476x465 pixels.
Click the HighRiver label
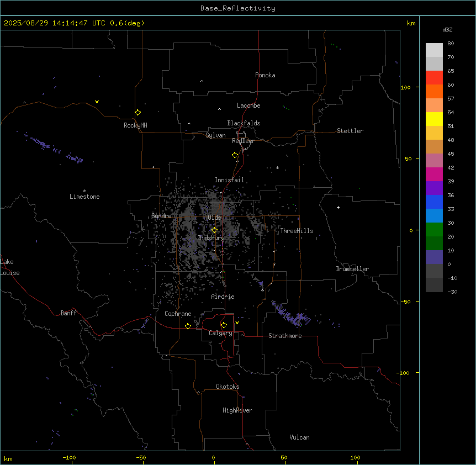coord(237,410)
